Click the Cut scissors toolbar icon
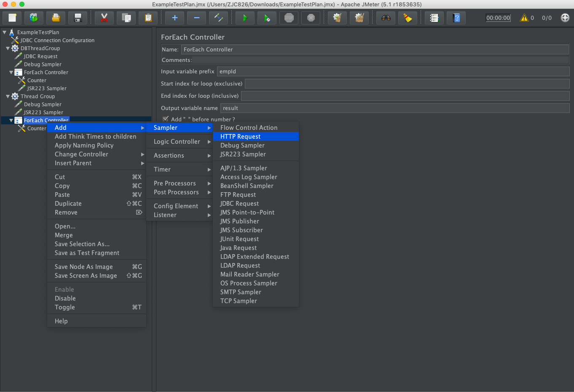 coord(104,18)
